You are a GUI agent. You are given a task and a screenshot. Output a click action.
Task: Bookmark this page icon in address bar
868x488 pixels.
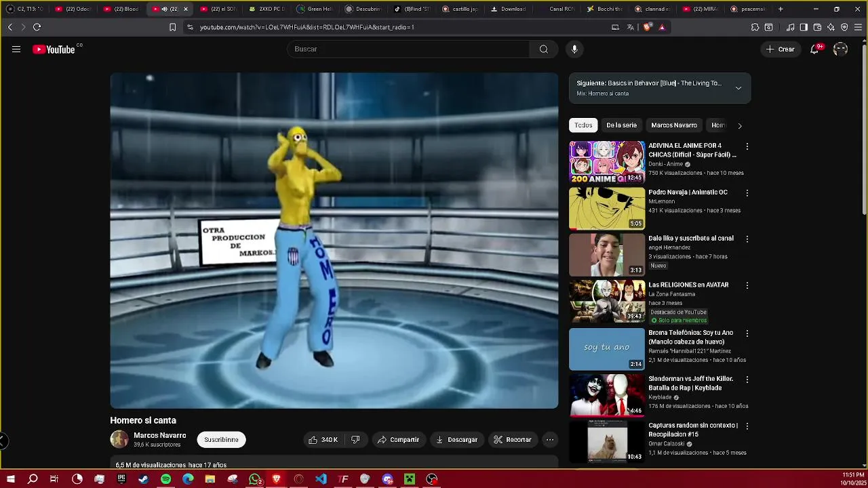(x=172, y=27)
